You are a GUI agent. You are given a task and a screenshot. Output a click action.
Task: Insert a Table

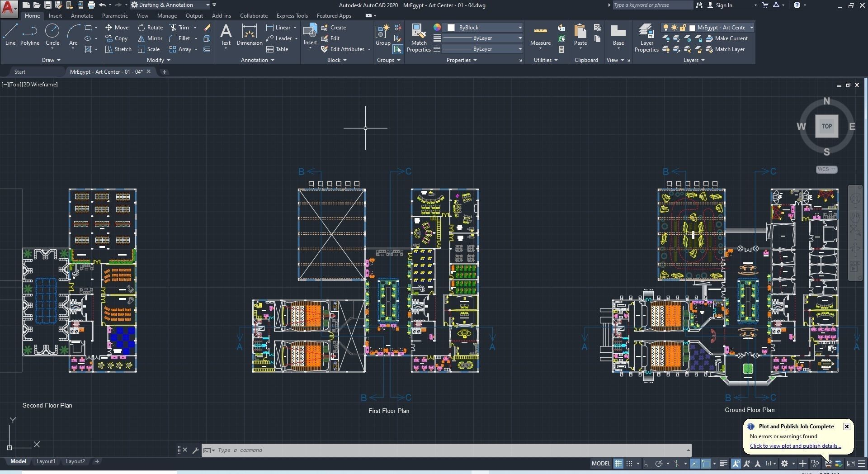click(x=277, y=49)
